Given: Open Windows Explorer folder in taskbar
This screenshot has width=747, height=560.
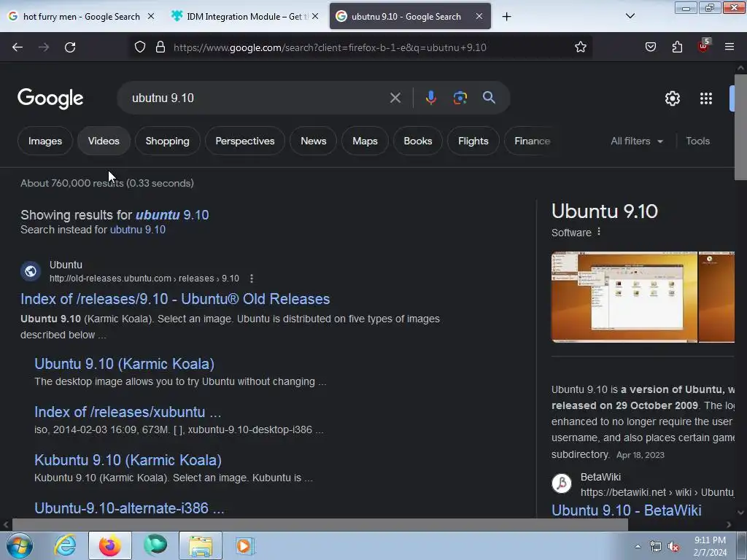Looking at the screenshot, I should [x=201, y=545].
